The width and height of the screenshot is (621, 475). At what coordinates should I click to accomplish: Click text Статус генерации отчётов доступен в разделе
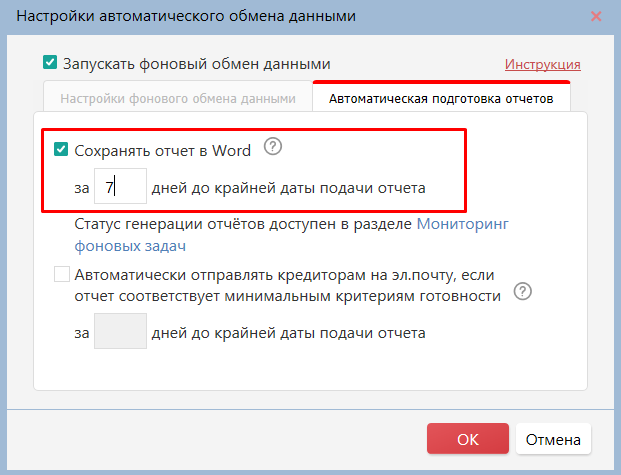[243, 224]
